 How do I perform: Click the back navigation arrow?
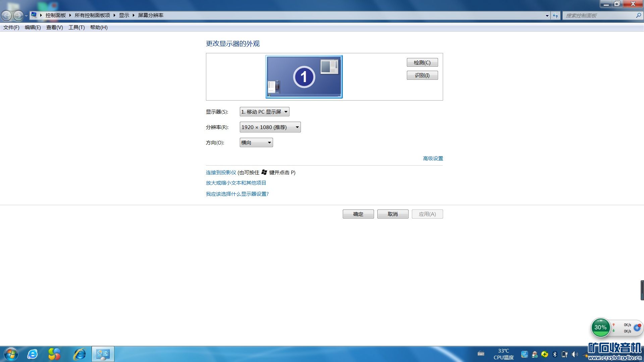click(x=6, y=15)
